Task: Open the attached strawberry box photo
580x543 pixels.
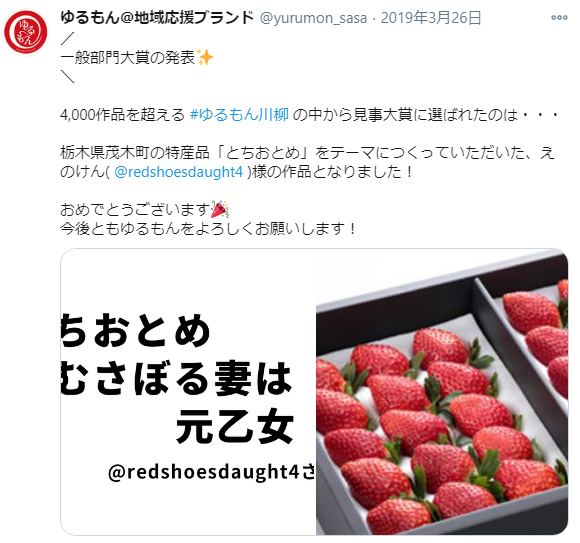Action: tap(442, 392)
